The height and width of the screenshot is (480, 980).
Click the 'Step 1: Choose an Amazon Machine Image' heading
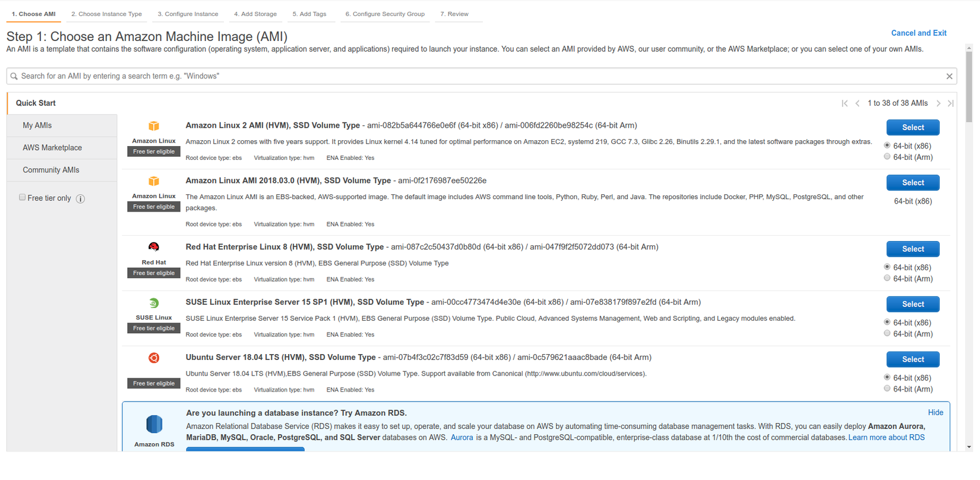[147, 37]
